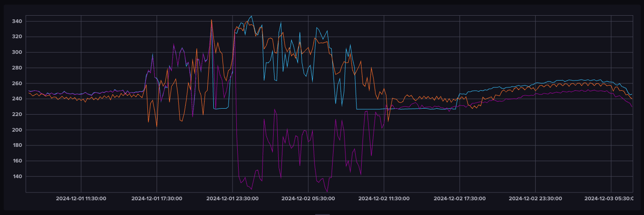Click the magenta line's lowest trough near 120

328,191
